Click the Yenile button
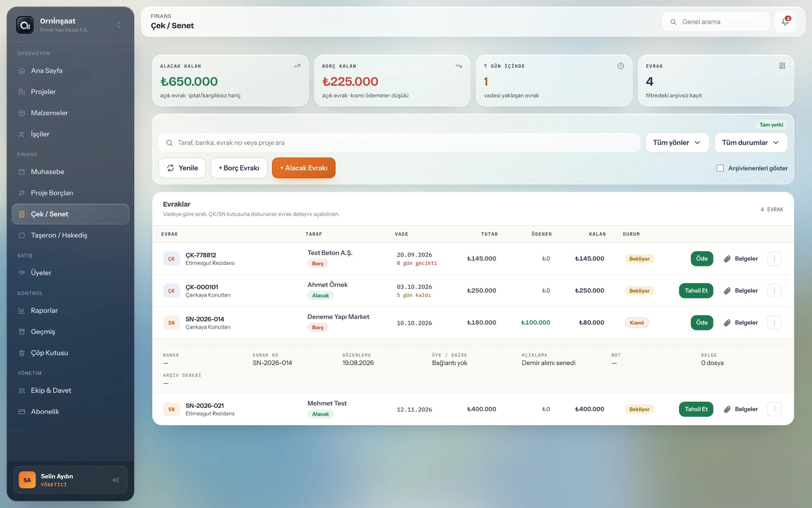This screenshot has width=812, height=508. (182, 168)
